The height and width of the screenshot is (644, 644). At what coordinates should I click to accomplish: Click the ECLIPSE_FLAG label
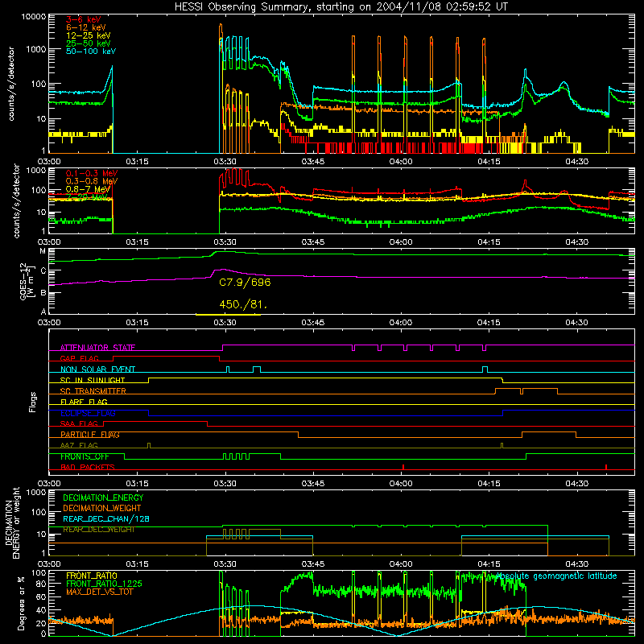coord(88,413)
